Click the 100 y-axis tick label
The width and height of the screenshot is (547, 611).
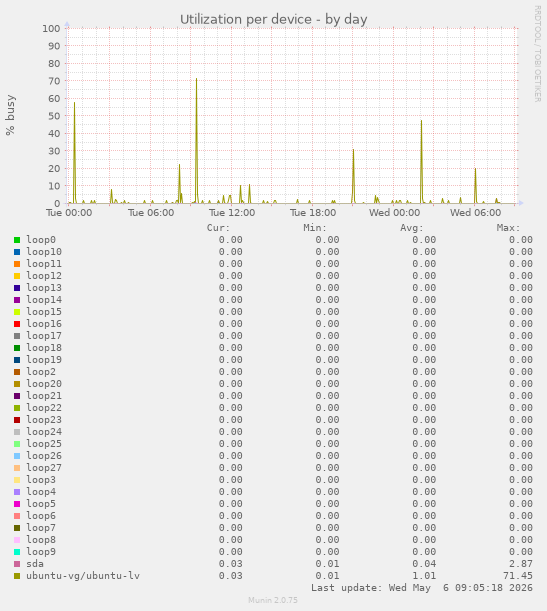pos(51,28)
